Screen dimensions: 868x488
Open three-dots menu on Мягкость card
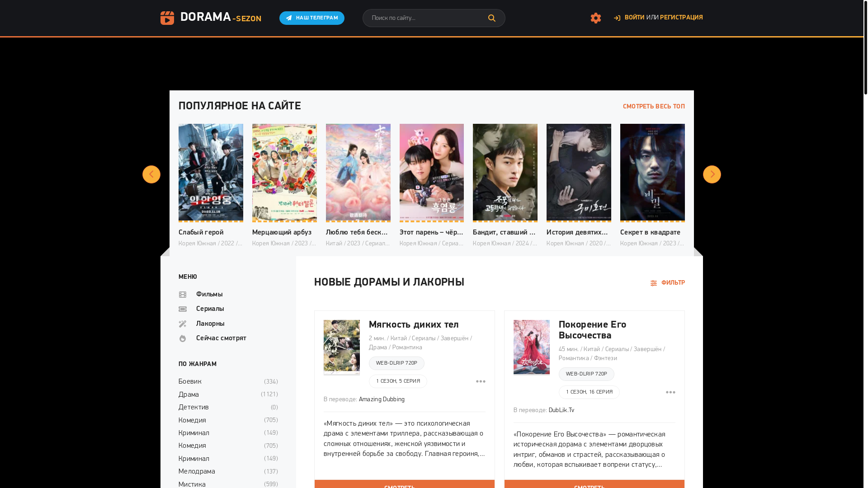(481, 381)
